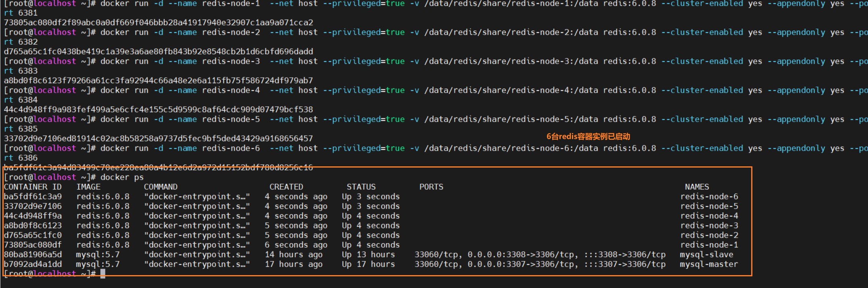Click /data/redis/share/redis-node-1:/data volume path

(x=511, y=4)
